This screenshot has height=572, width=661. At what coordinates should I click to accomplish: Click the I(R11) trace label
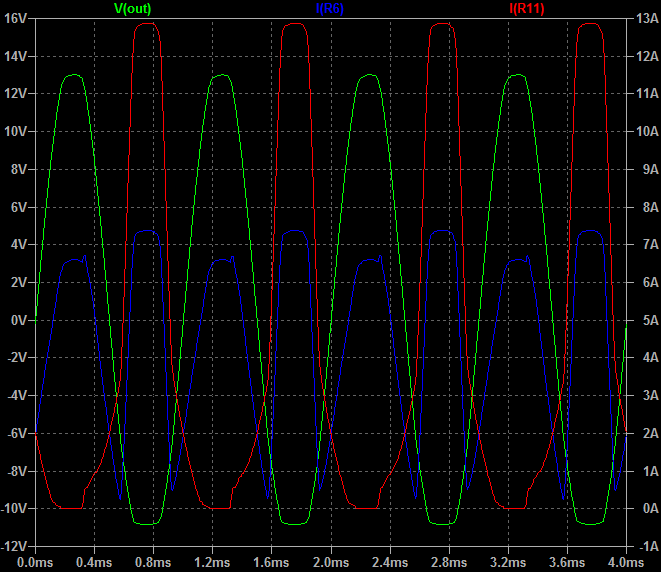pyautogui.click(x=527, y=8)
